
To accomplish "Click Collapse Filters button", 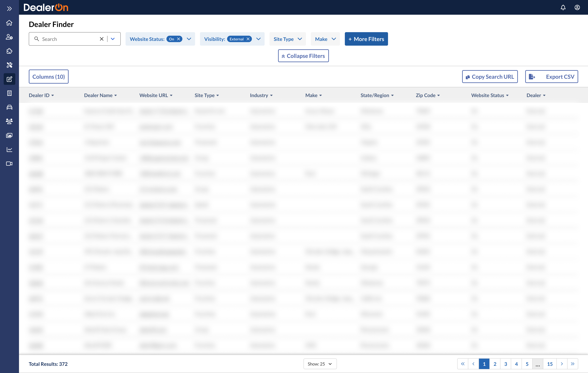I will pyautogui.click(x=303, y=56).
